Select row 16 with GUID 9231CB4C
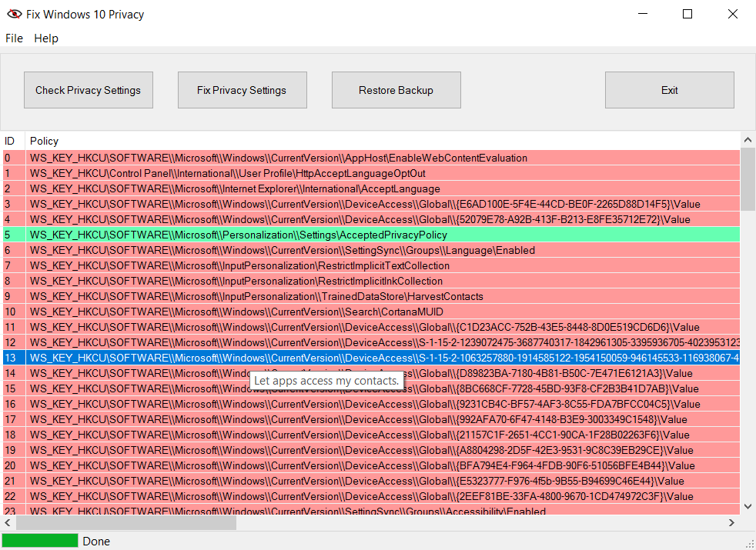Screen dimensions: 756x550 click(371, 404)
